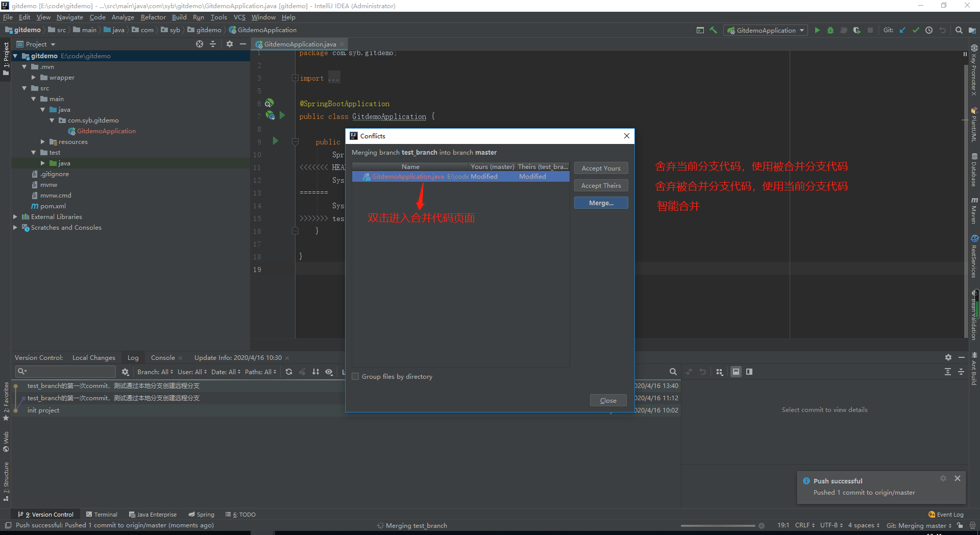
Task: Select pom.xml in the project tree
Action: coord(53,206)
